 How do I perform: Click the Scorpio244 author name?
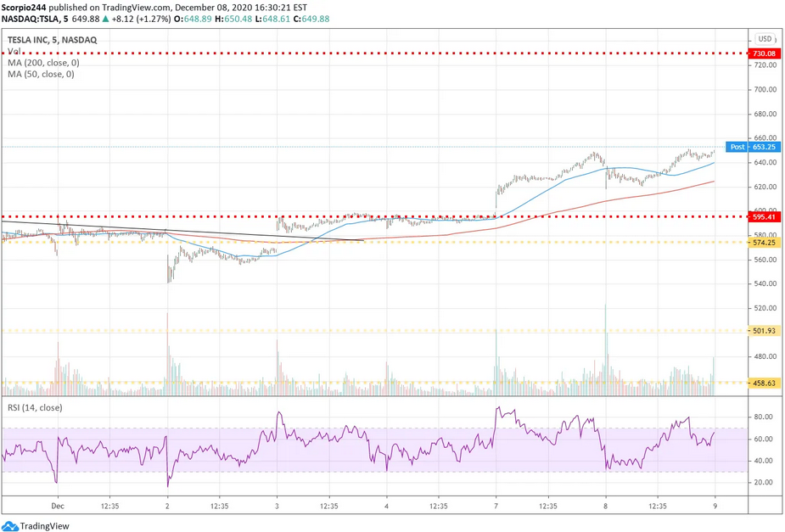(x=24, y=8)
